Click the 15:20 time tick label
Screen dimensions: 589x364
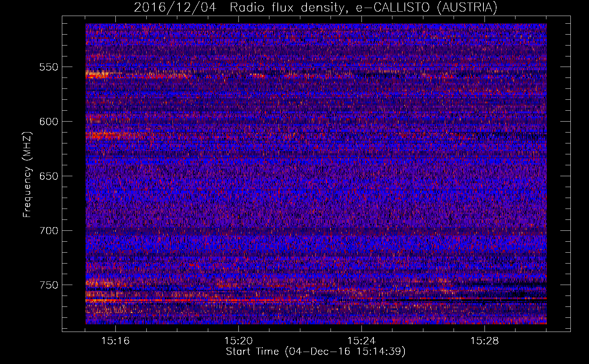[x=238, y=341]
